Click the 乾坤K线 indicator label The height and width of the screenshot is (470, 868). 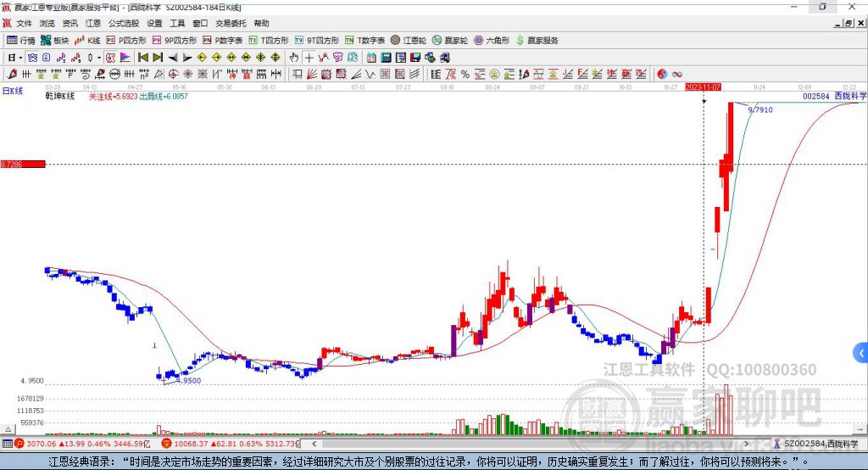coord(60,97)
